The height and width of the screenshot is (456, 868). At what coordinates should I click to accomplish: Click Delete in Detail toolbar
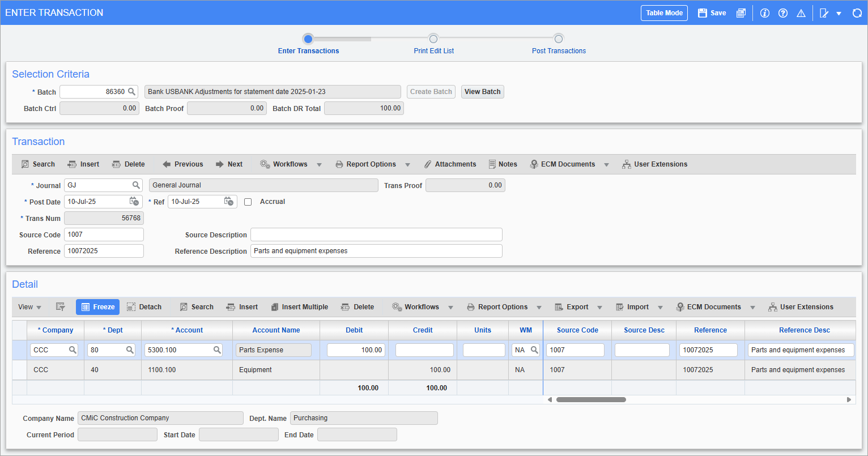point(358,307)
